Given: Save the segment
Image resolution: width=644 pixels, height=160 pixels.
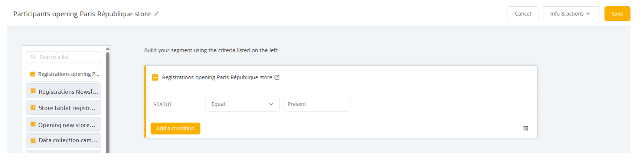Looking at the screenshot, I should (617, 14).
